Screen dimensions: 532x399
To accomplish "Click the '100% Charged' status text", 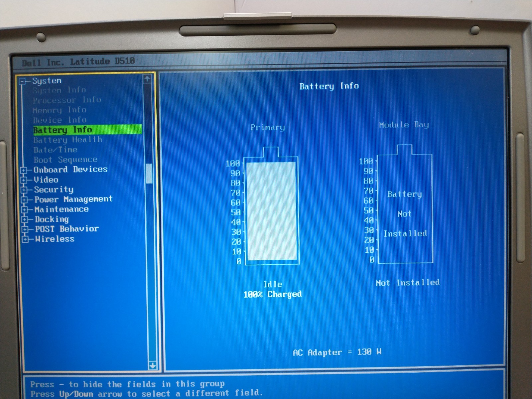I will 273,294.
